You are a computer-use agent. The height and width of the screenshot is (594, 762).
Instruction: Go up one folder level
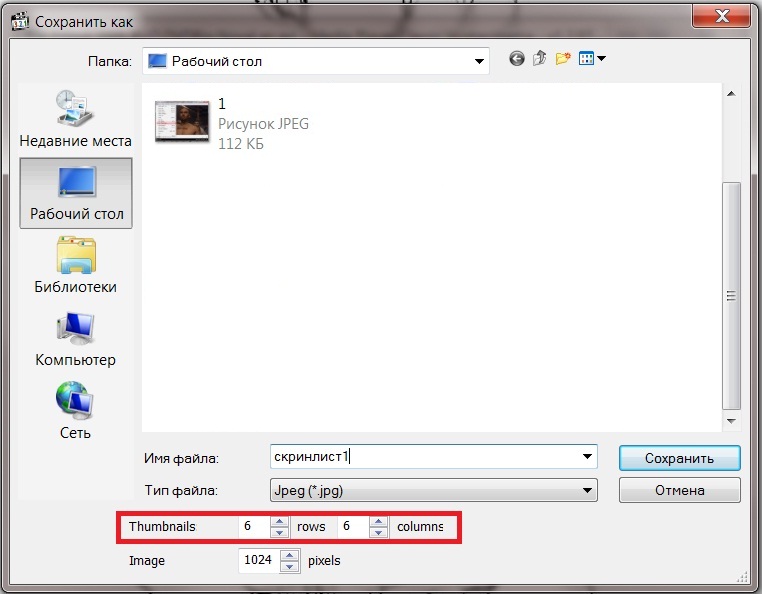pyautogui.click(x=540, y=59)
